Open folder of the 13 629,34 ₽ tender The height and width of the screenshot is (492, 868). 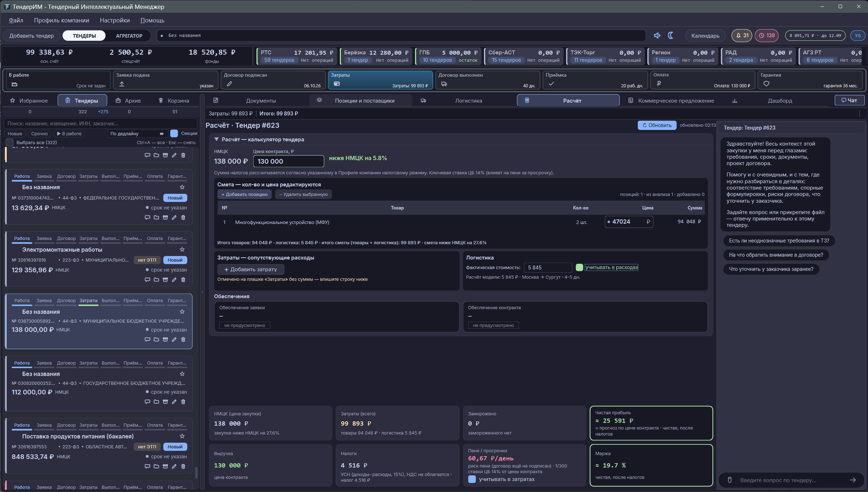156,218
